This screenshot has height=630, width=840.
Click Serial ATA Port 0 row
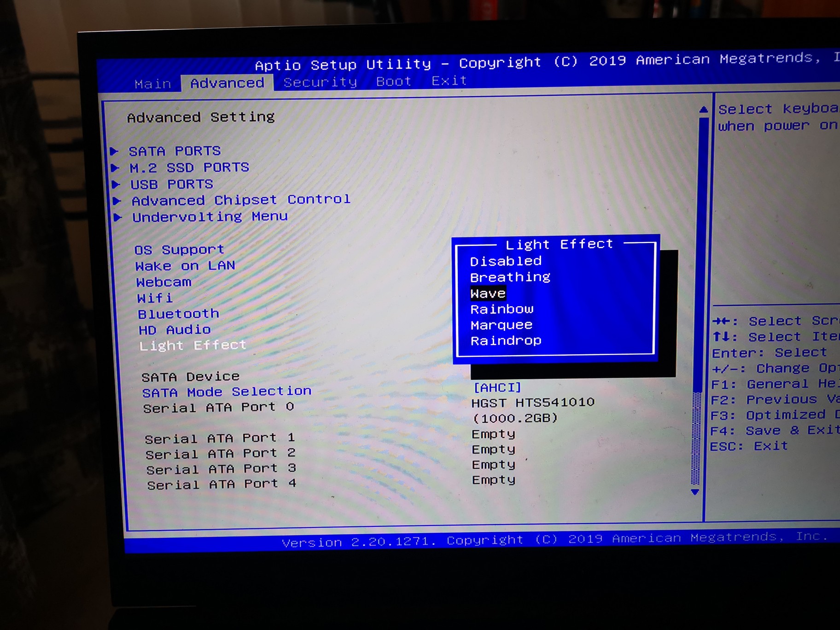tap(218, 408)
